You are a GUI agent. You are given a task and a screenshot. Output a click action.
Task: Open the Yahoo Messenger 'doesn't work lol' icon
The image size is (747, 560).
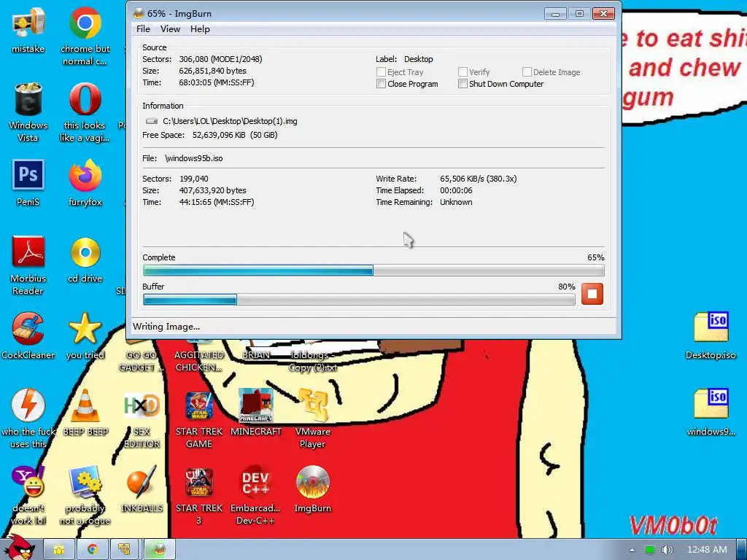coord(28,482)
